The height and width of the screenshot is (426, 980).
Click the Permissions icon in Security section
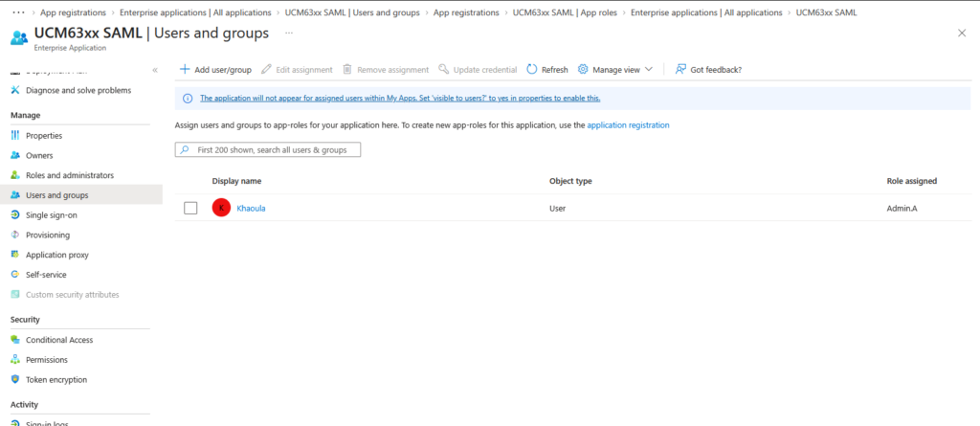tap(15, 360)
